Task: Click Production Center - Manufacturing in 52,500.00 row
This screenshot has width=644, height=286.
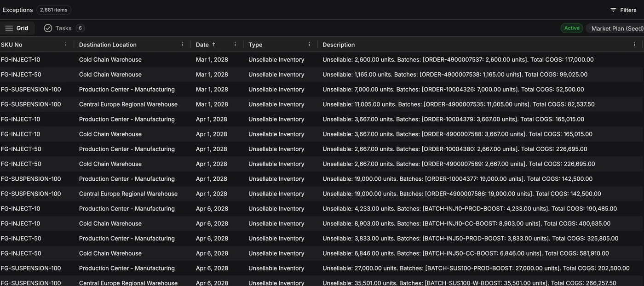Action: [127, 89]
